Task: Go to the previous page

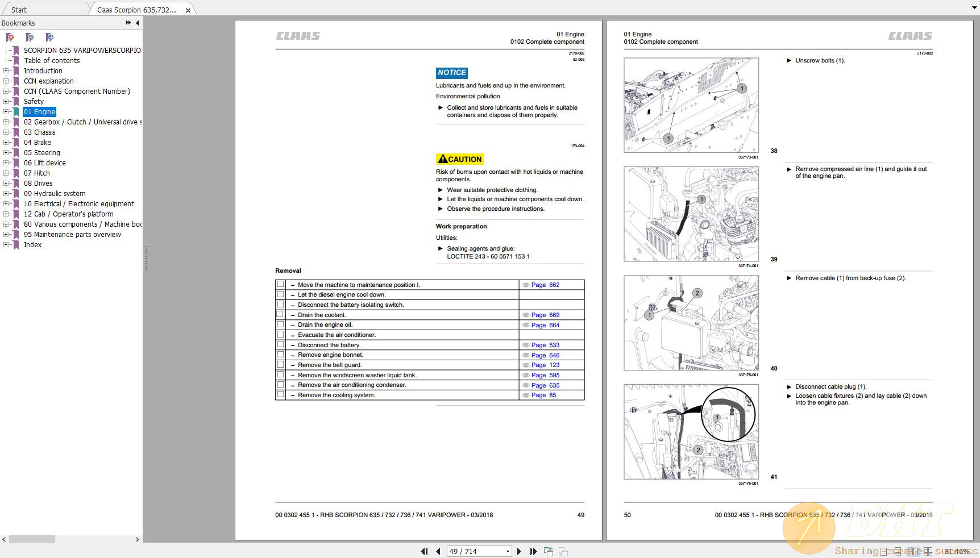Action: tap(438, 551)
